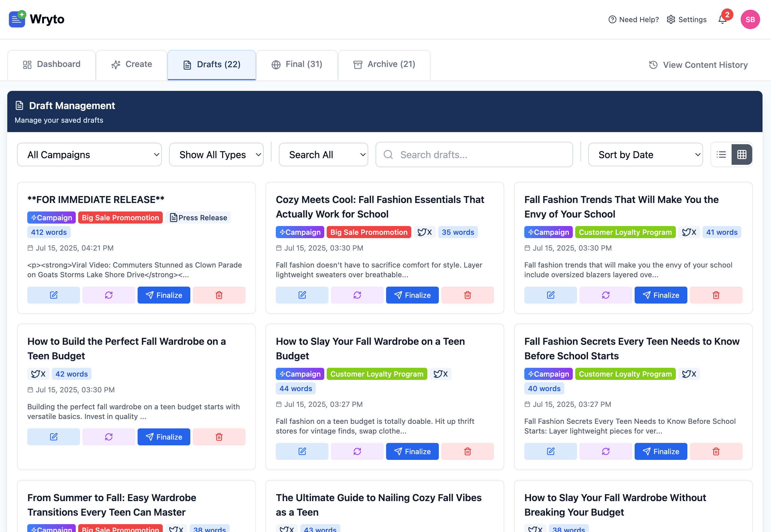Edit the Fall Fashion Secrets draft
This screenshot has width=771, height=532.
pos(550,451)
